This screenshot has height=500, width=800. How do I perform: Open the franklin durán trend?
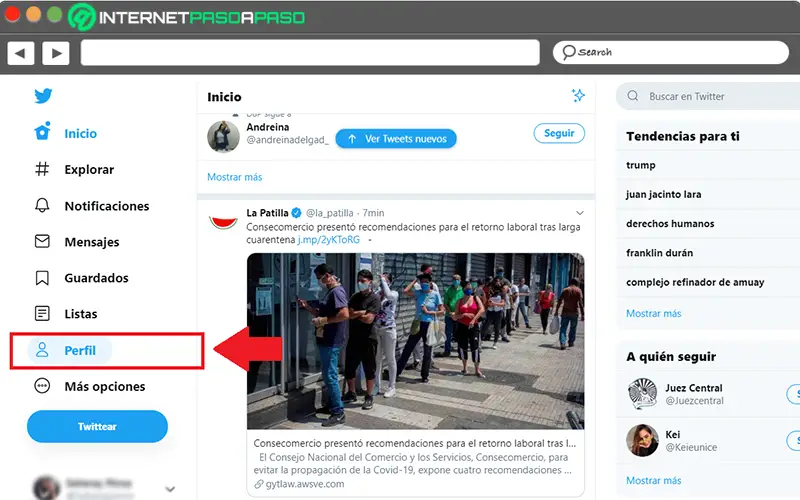pos(659,253)
